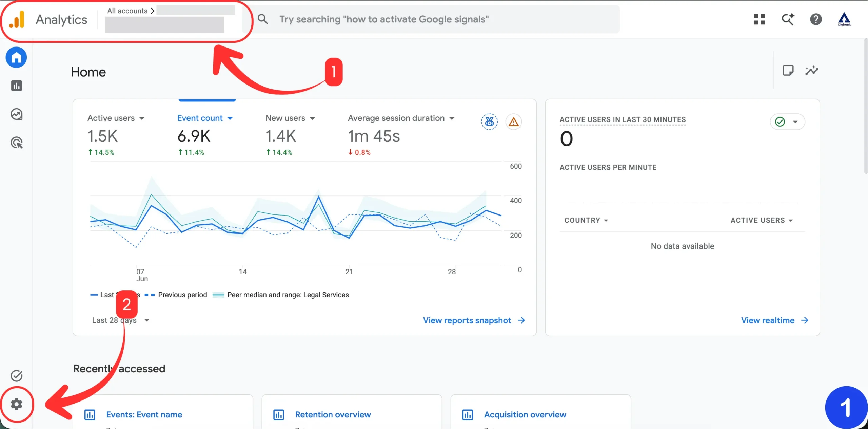
Task: Select the Event count metric tab
Action: tap(205, 118)
